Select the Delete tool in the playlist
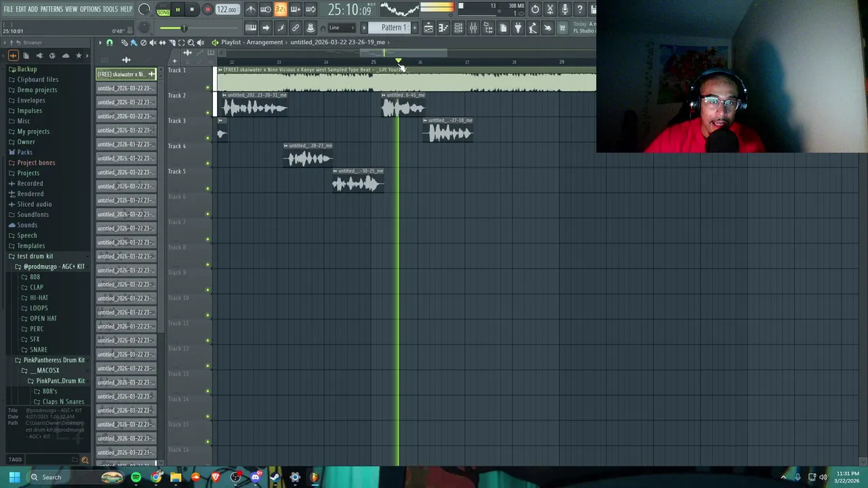The height and width of the screenshot is (488, 868). [143, 43]
